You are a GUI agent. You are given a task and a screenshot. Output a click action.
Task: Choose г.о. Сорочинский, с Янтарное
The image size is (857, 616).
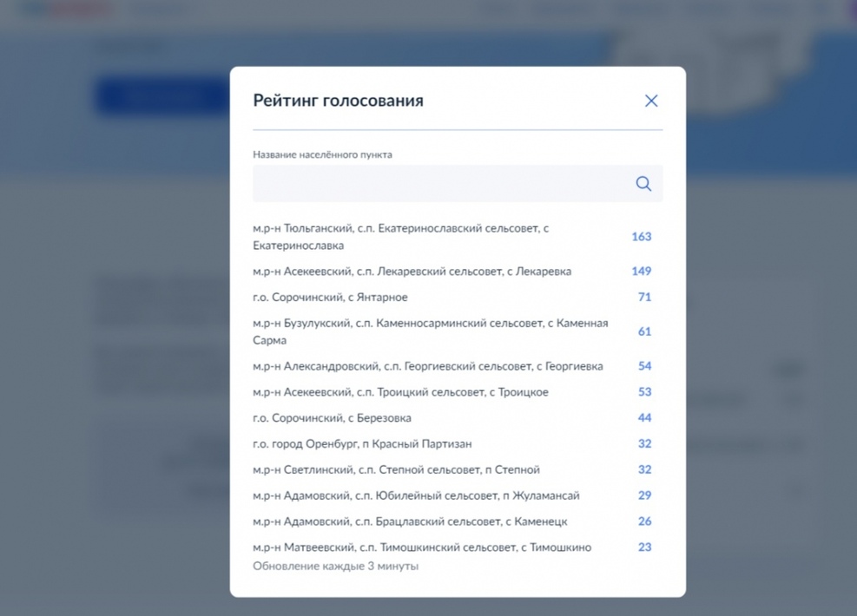330,298
